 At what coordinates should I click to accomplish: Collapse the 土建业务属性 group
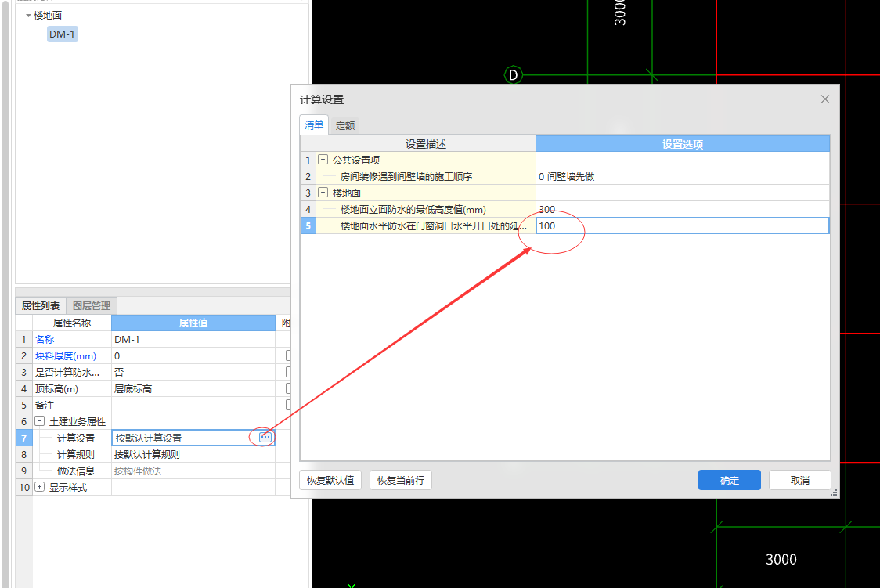tap(40, 420)
